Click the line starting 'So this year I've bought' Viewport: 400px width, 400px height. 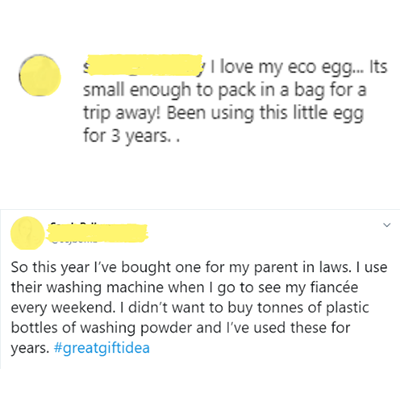(x=199, y=267)
